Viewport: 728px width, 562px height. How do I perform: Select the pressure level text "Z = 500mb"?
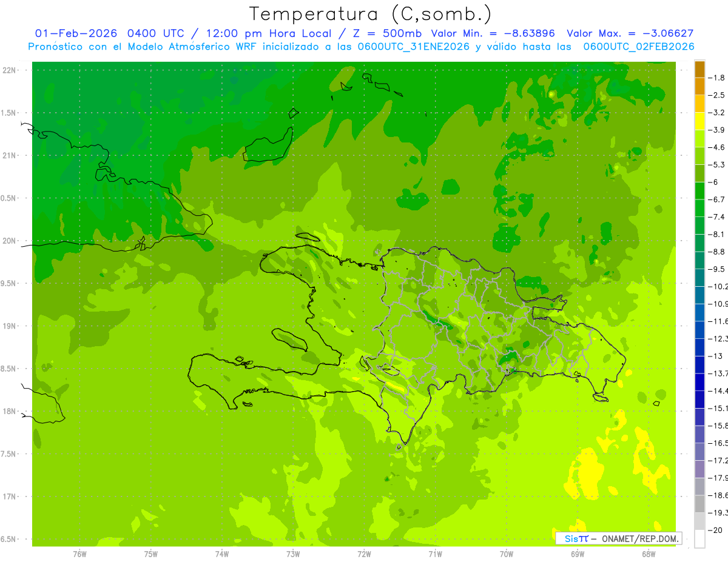coord(387,33)
